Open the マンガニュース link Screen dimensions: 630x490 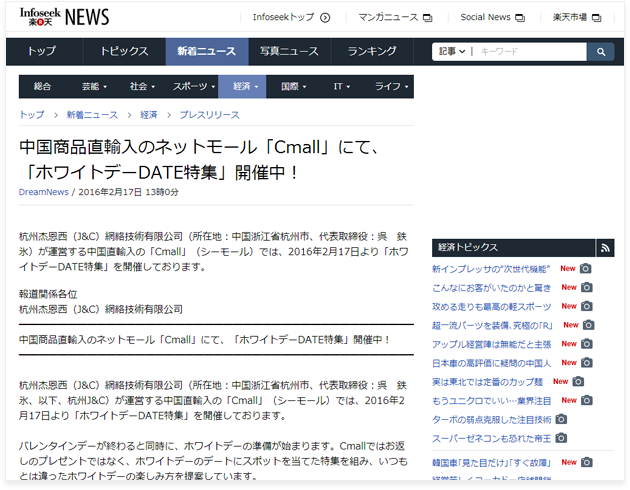[388, 17]
